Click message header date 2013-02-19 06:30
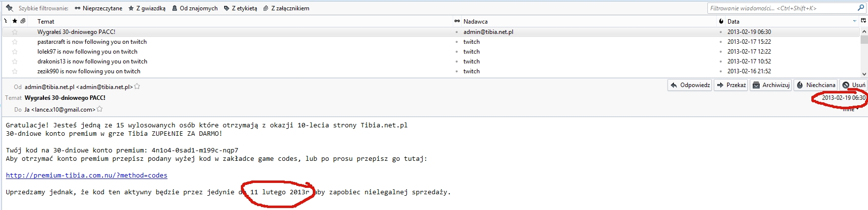This screenshot has height=210, width=868. click(843, 98)
